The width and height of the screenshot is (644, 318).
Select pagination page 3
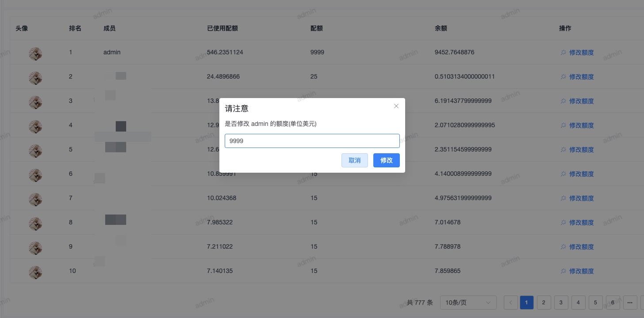tap(561, 303)
